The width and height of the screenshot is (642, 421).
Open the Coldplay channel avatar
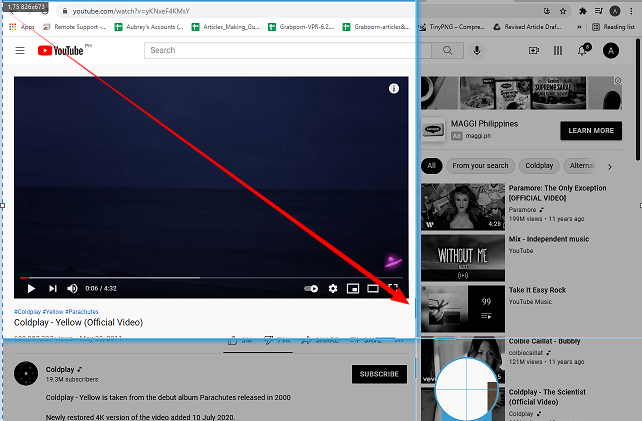pyautogui.click(x=26, y=373)
